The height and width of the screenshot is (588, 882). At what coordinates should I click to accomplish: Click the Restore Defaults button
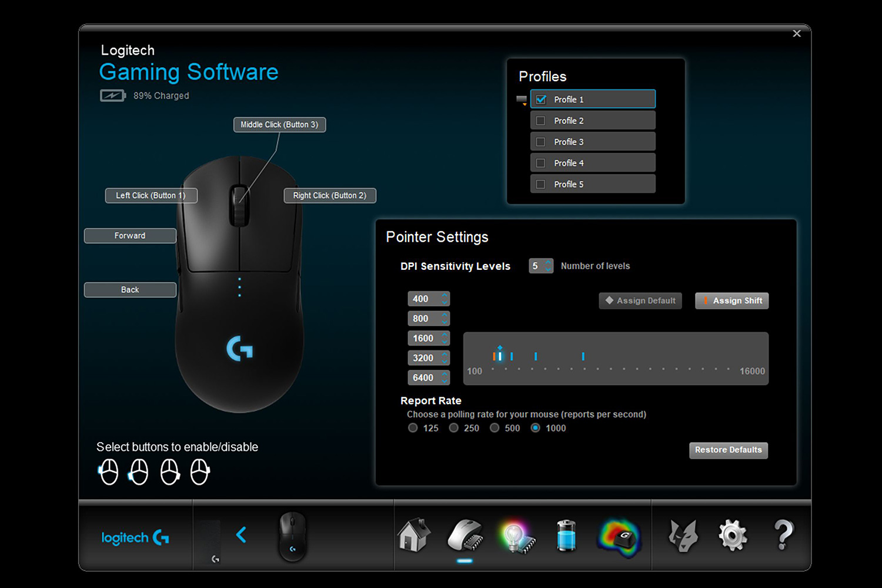pyautogui.click(x=729, y=450)
